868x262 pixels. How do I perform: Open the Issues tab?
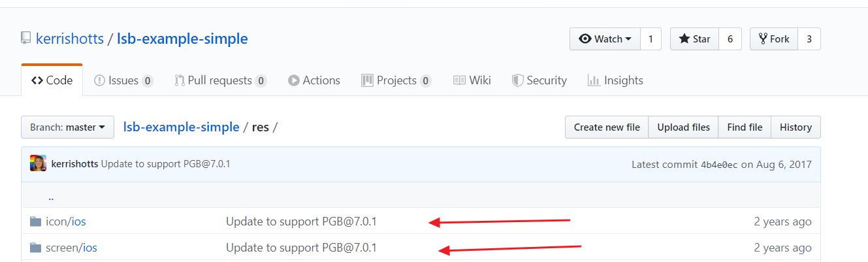point(123,80)
